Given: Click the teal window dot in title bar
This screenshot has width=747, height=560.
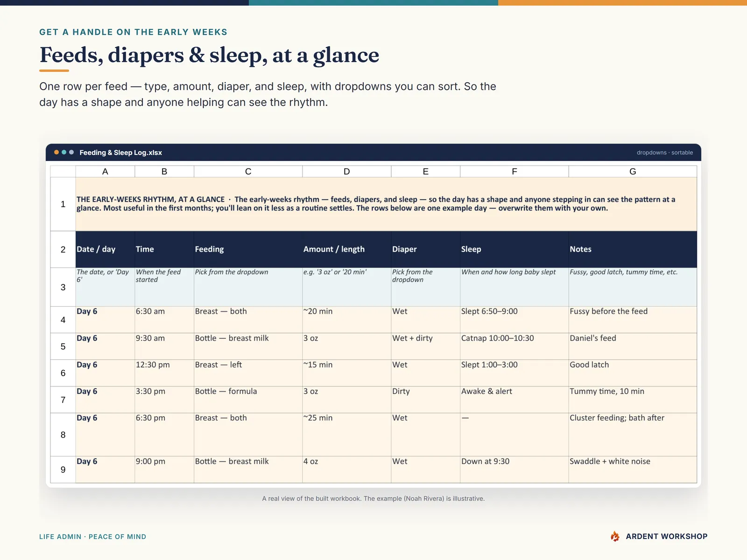Looking at the screenshot, I should point(64,152).
